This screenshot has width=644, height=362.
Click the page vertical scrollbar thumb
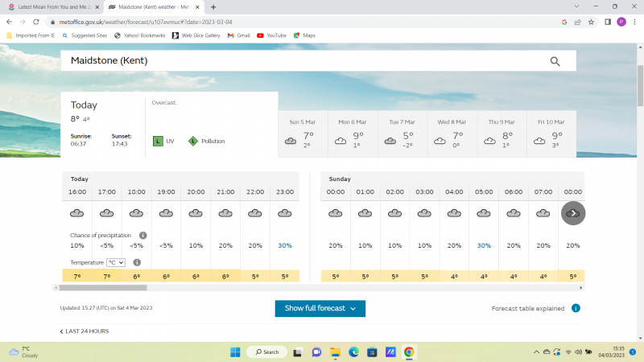[x=640, y=85]
